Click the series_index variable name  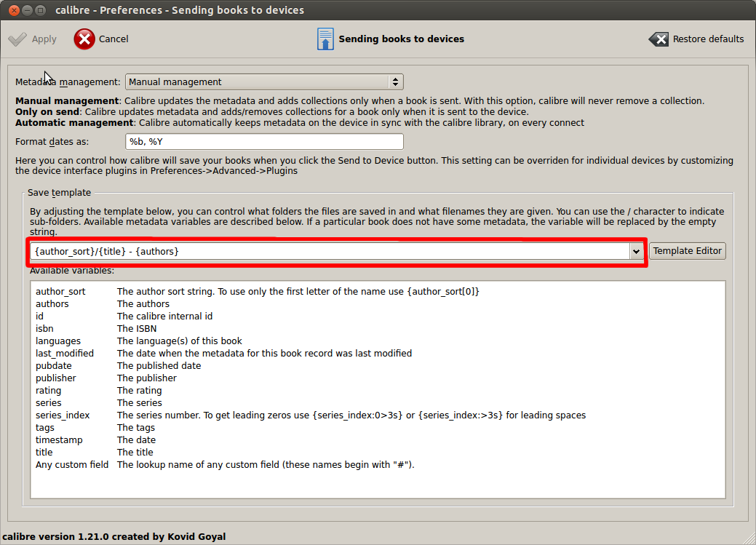[x=62, y=415]
